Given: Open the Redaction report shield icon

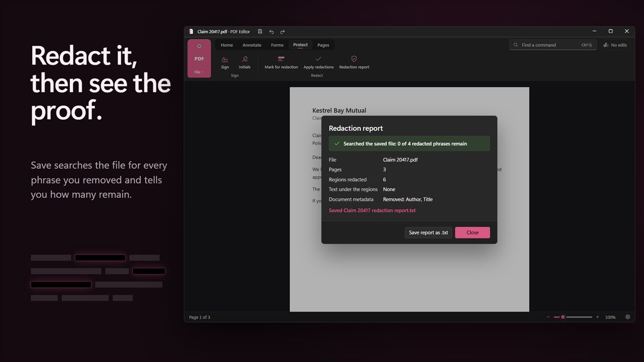Looking at the screenshot, I should coord(354,59).
